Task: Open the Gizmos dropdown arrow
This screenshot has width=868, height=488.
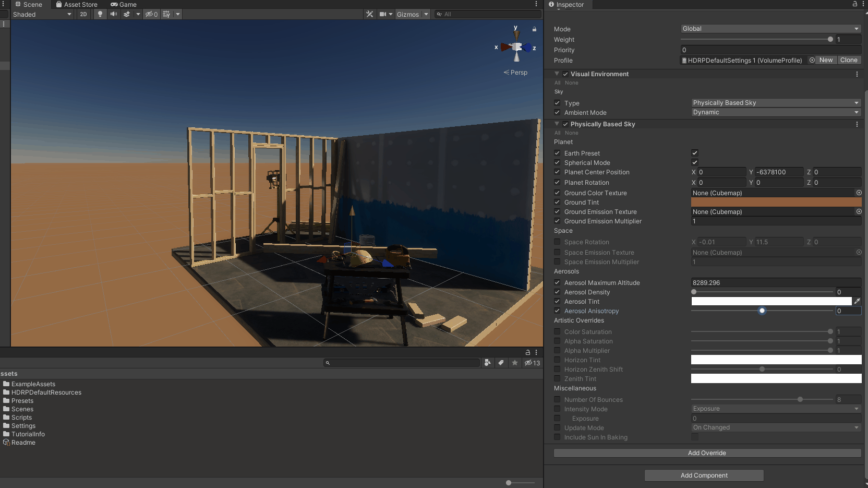Action: point(426,14)
